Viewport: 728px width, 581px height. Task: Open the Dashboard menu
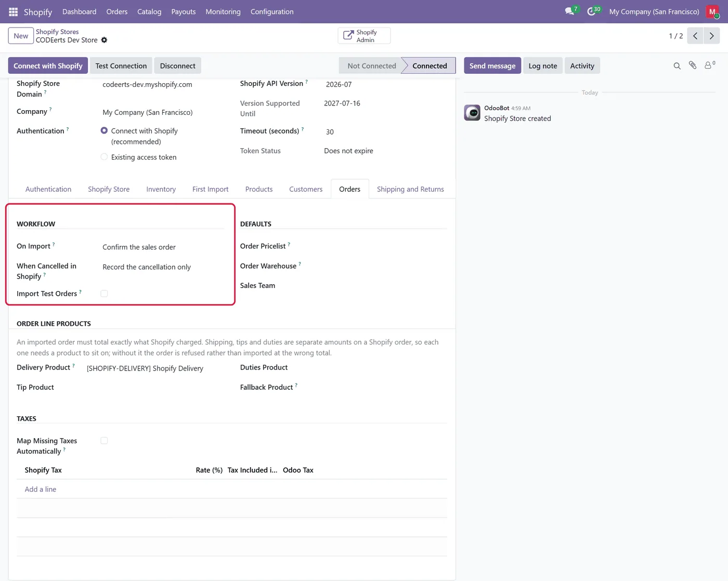pos(79,11)
